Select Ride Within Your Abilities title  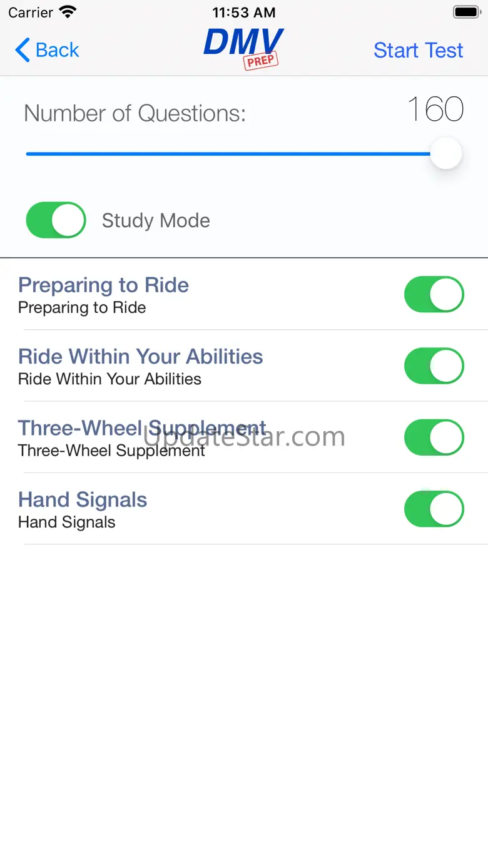(x=140, y=357)
